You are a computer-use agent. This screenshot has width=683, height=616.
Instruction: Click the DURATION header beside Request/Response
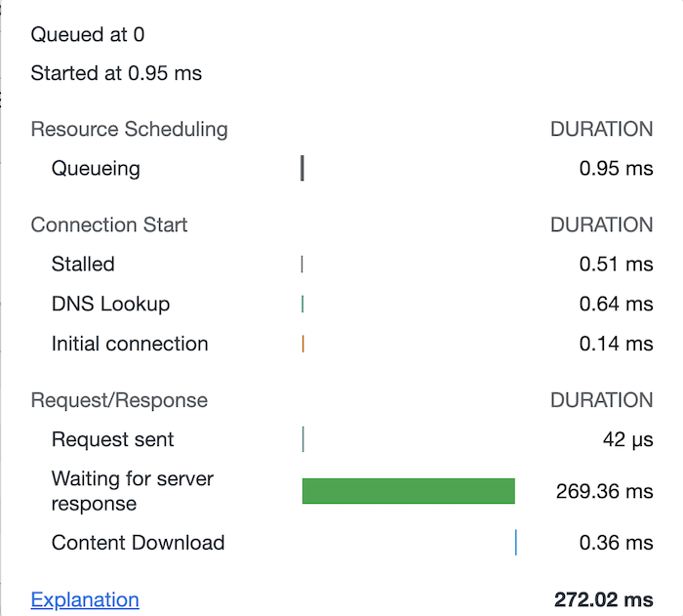(x=602, y=400)
